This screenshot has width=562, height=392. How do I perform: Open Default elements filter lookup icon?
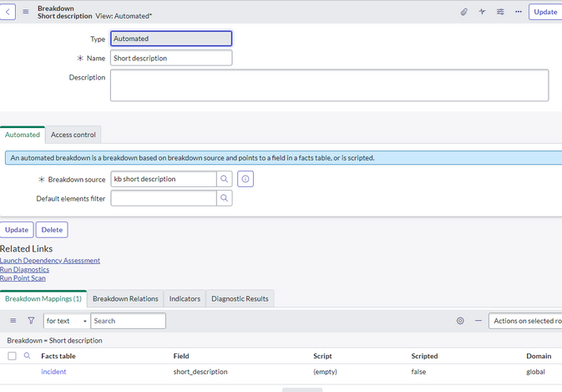coord(224,198)
